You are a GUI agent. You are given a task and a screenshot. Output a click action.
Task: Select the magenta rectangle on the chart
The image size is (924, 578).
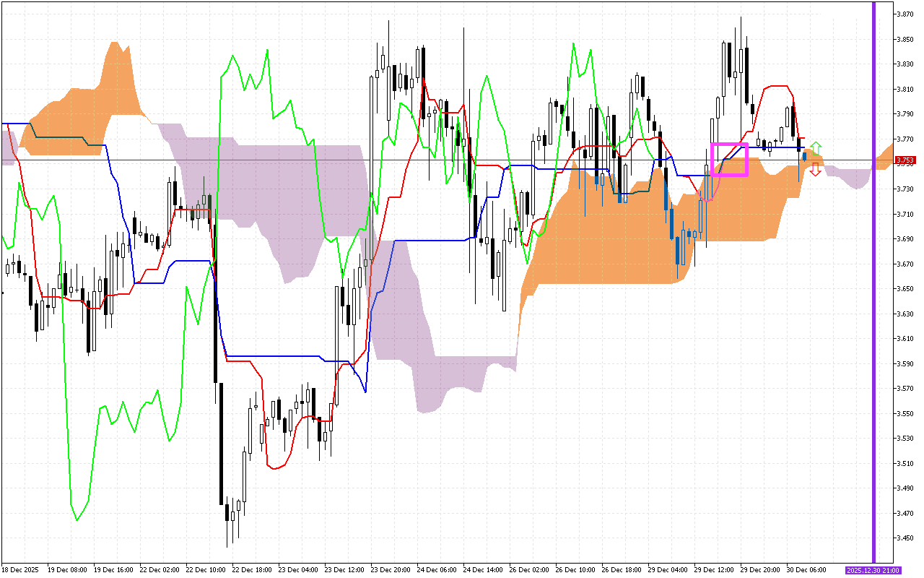coord(729,160)
